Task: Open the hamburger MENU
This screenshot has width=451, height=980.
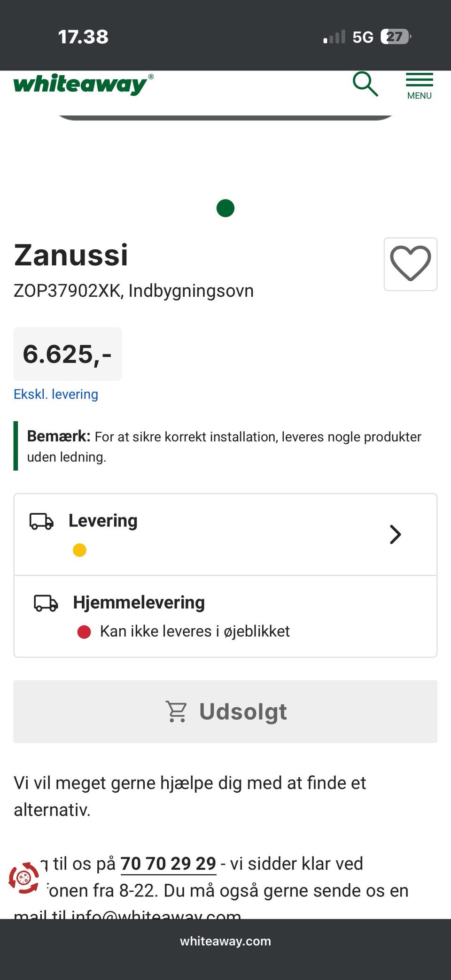Action: click(419, 86)
